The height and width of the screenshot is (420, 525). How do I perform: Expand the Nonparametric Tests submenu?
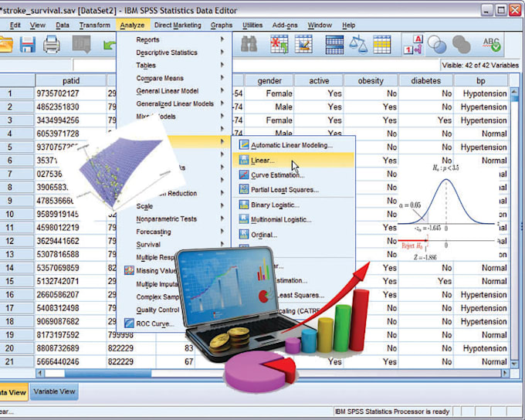(174, 218)
